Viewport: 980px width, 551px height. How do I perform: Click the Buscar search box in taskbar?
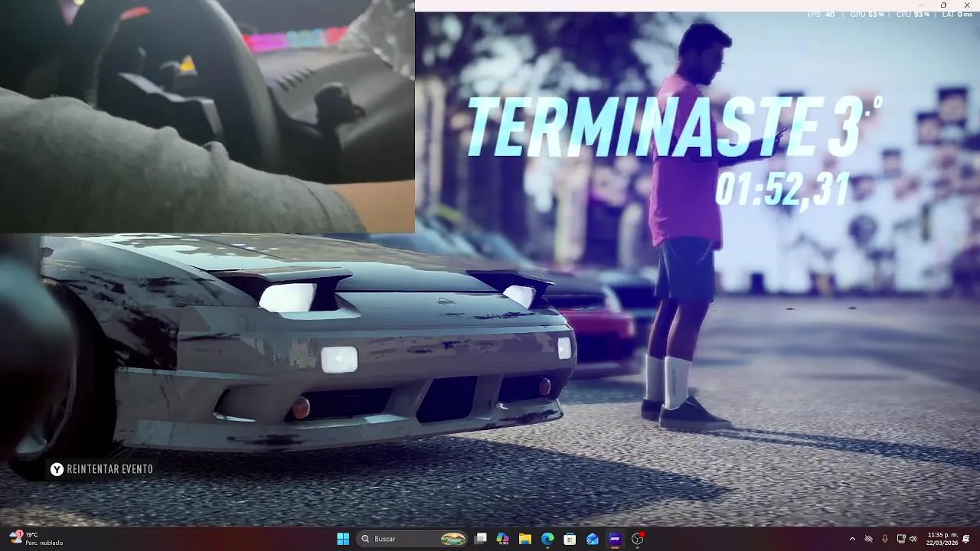[413, 539]
